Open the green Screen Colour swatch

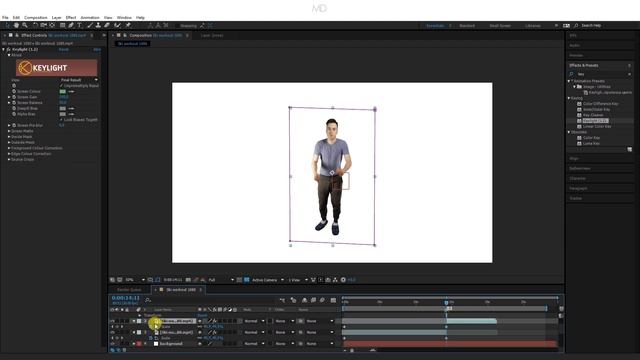point(62,91)
